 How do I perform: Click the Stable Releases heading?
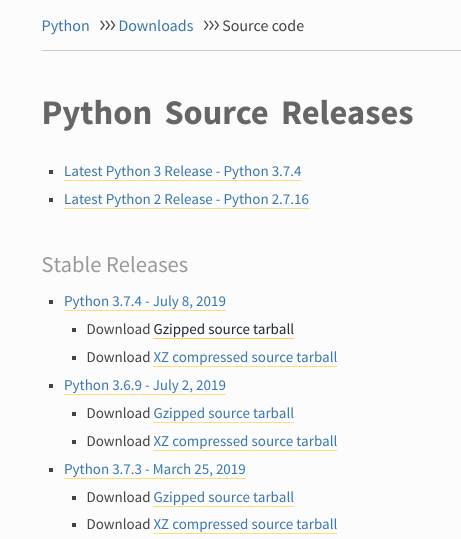point(115,265)
